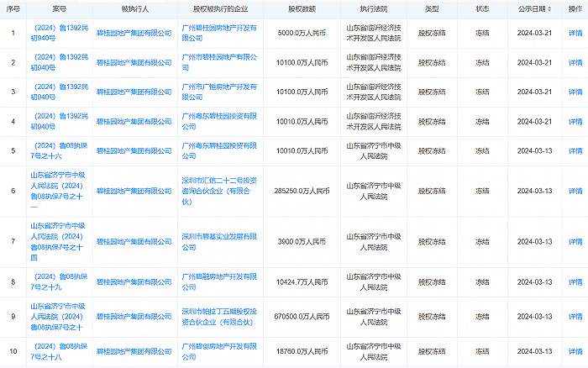Open 详情 for row 4
The width and height of the screenshot is (588, 368).
(x=575, y=122)
